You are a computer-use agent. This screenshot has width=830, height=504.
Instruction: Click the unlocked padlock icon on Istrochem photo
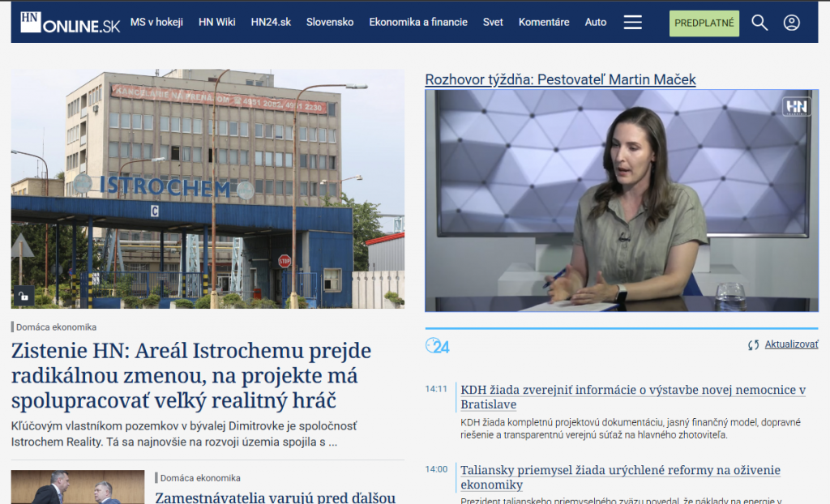tap(24, 297)
